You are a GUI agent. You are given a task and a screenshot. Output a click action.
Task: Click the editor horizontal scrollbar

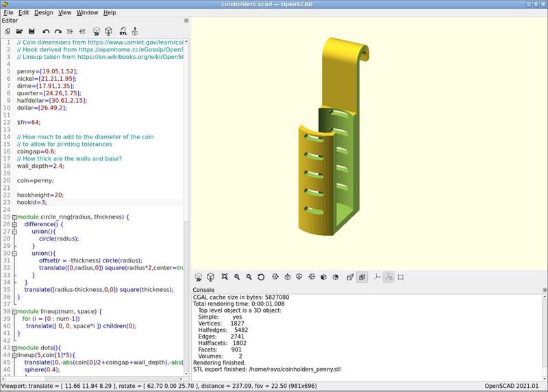click(25, 379)
